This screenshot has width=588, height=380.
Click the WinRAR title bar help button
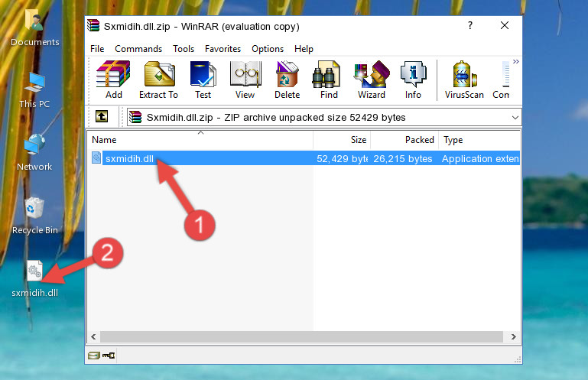point(470,25)
